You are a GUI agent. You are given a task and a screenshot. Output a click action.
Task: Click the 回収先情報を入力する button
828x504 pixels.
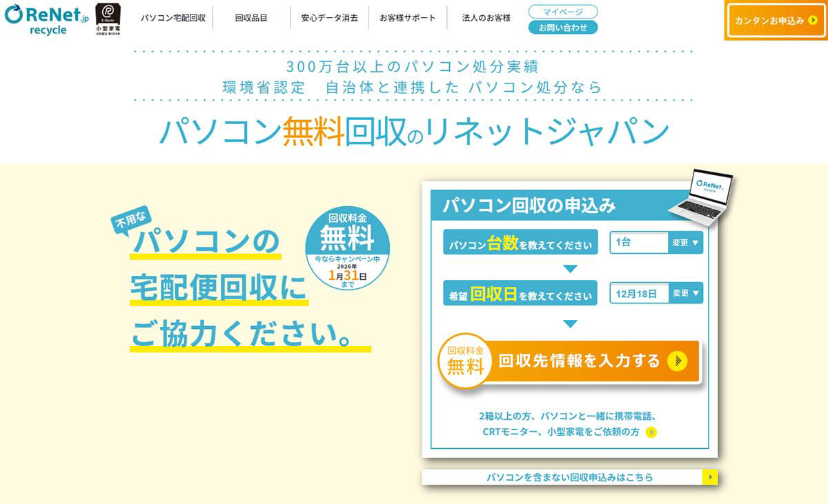tap(571, 361)
